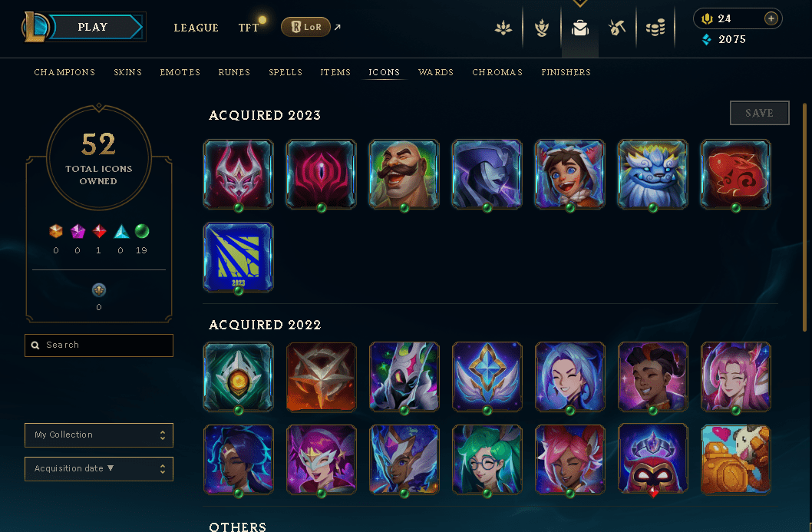
Task: Open the Collection bag icon in top navigation
Action: pyautogui.click(x=580, y=28)
